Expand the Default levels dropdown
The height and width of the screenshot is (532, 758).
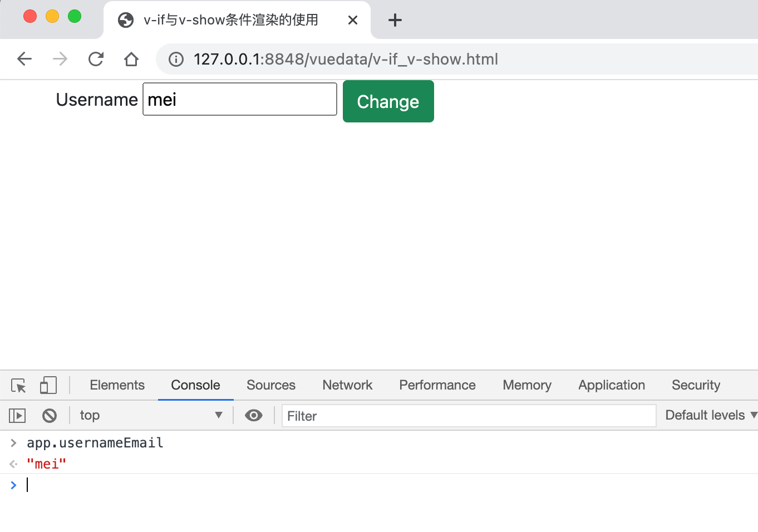click(x=711, y=415)
